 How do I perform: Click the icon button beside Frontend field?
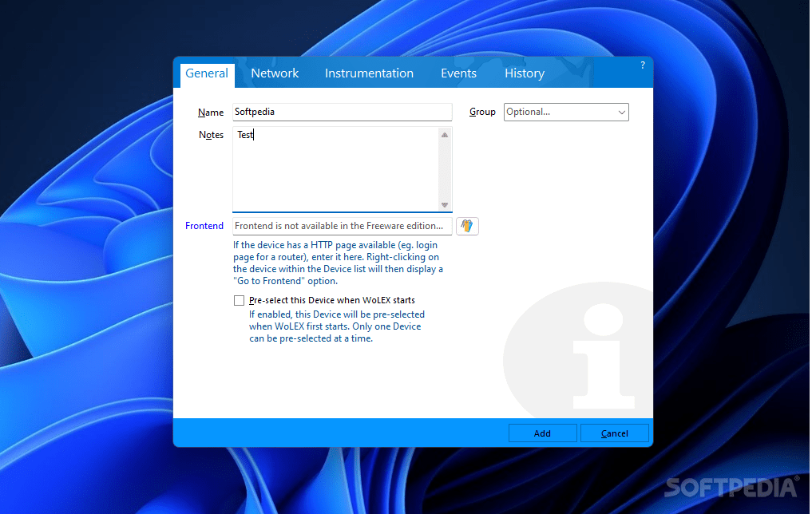tap(467, 226)
